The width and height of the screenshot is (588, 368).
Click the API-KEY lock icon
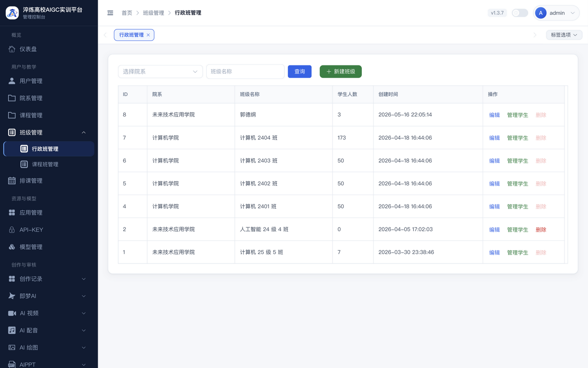coord(12,230)
